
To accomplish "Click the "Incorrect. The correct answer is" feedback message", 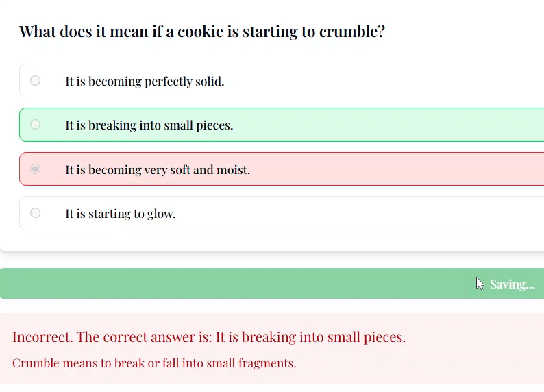I will pyautogui.click(x=209, y=337).
